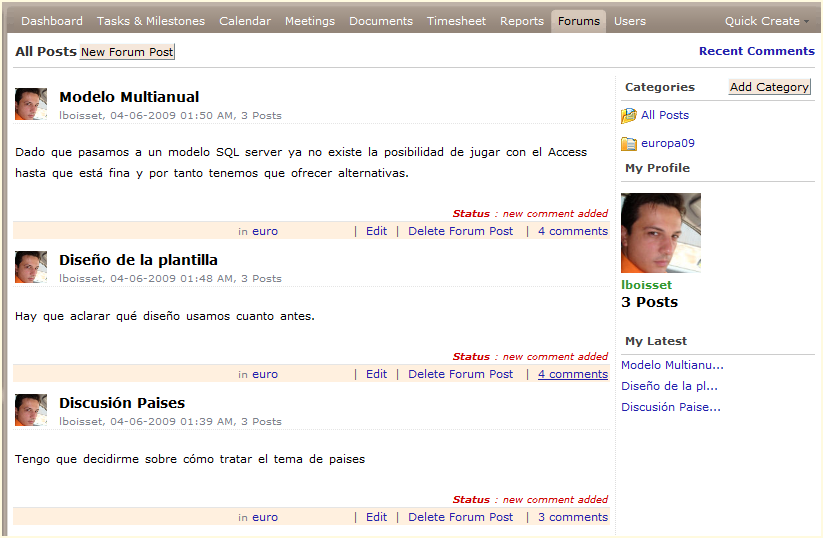Click the europa09 category folder icon
The width and height of the screenshot is (823, 538).
[628, 144]
